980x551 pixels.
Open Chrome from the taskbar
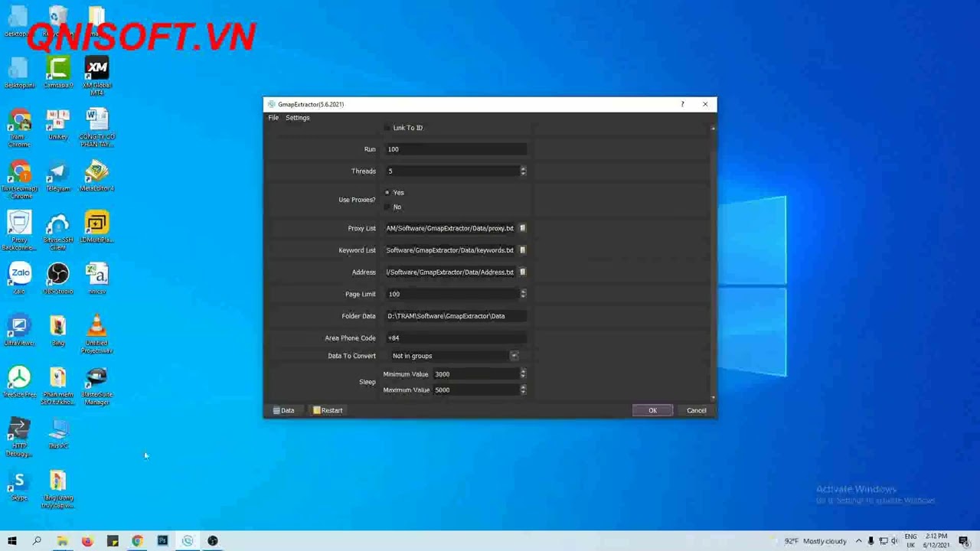point(137,541)
